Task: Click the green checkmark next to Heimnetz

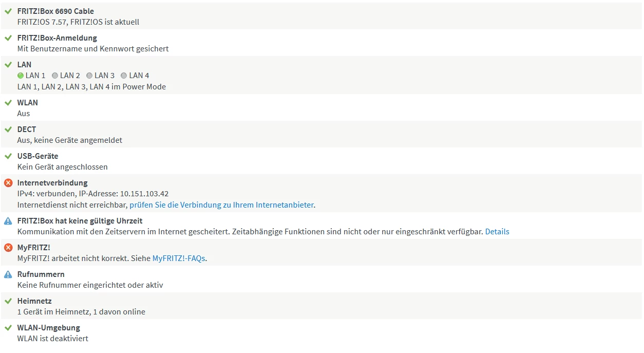Action: [x=8, y=301]
